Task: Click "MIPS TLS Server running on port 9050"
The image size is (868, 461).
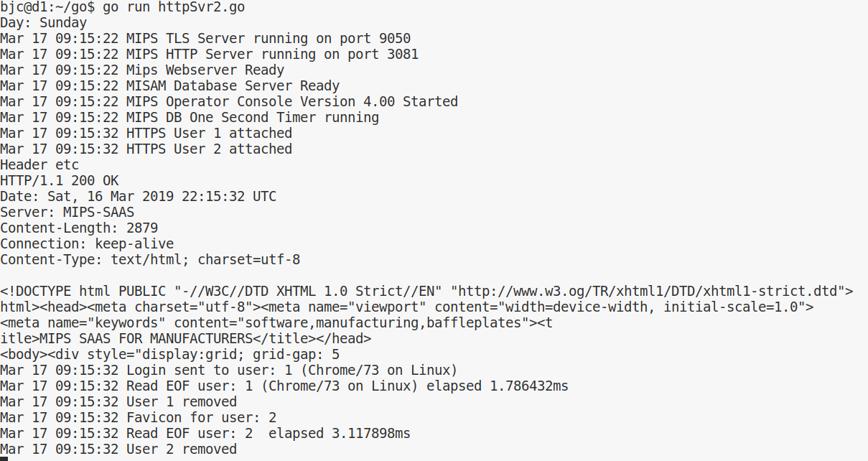Action: [269, 39]
